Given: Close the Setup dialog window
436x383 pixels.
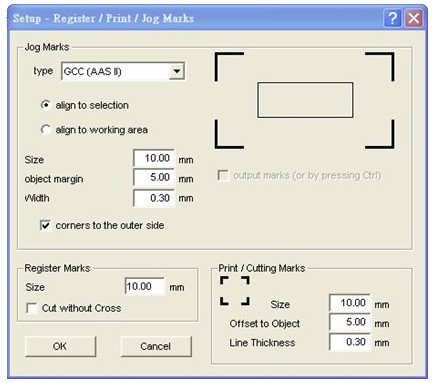Looking at the screenshot, I should pyautogui.click(x=414, y=18).
